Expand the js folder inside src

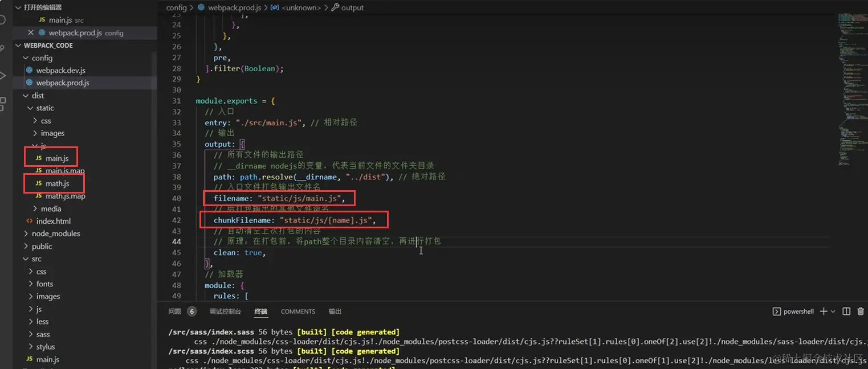point(31,309)
